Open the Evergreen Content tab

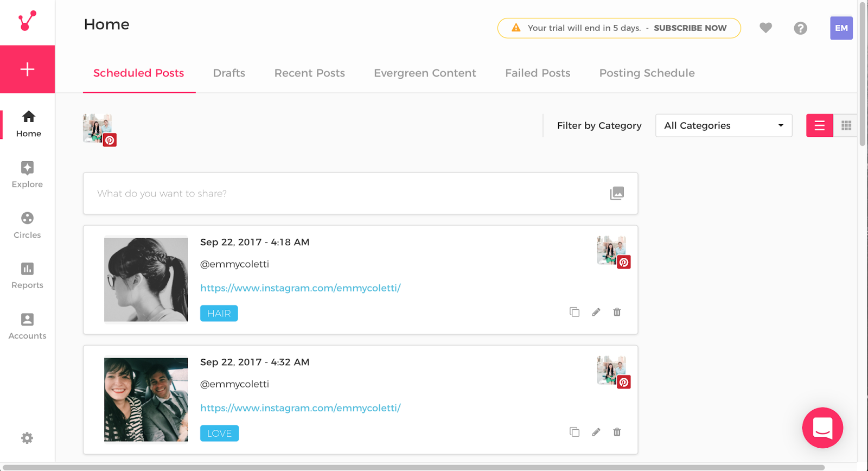[425, 73]
